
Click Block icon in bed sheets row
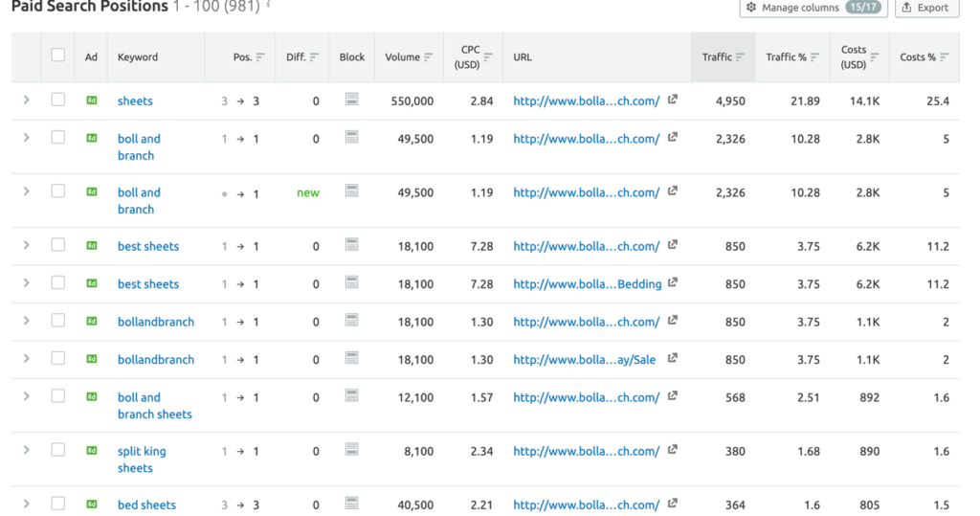(x=352, y=503)
